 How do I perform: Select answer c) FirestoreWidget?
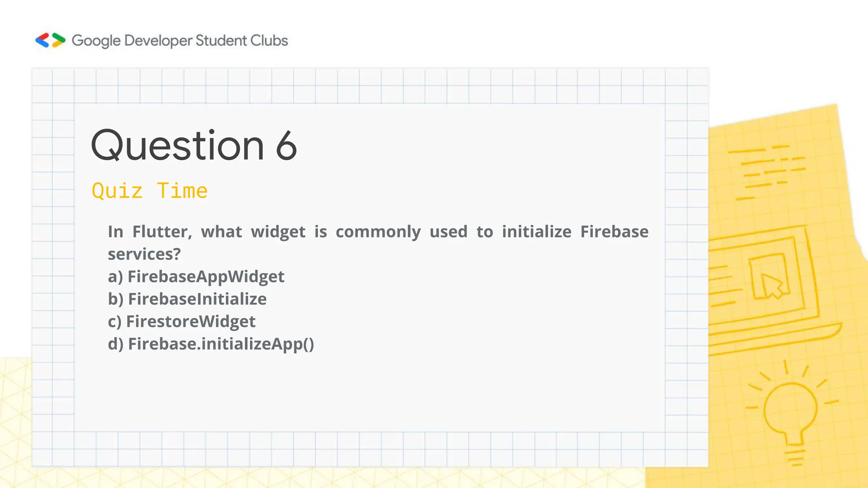pyautogui.click(x=182, y=322)
